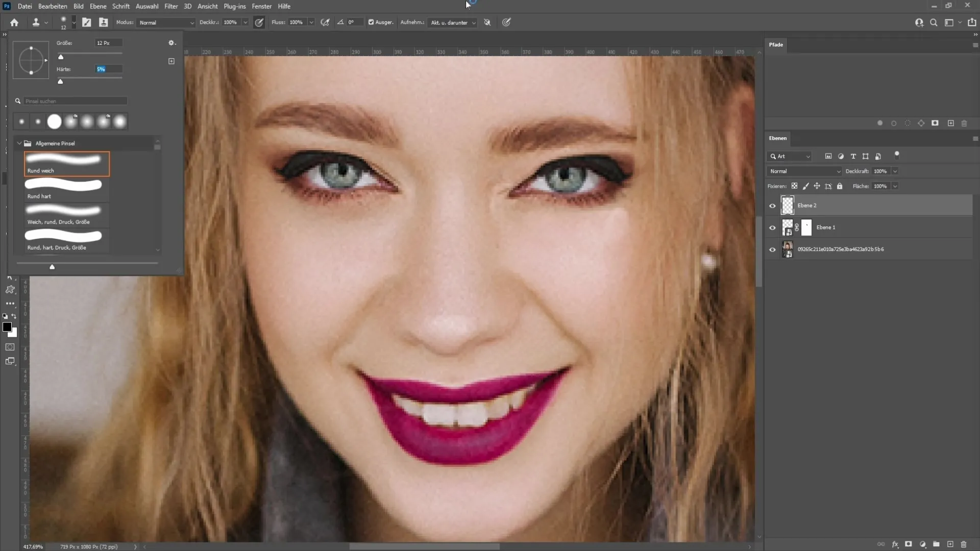The image size is (980, 551).
Task: Toggle visibility of Ebene 2 layer
Action: point(772,205)
